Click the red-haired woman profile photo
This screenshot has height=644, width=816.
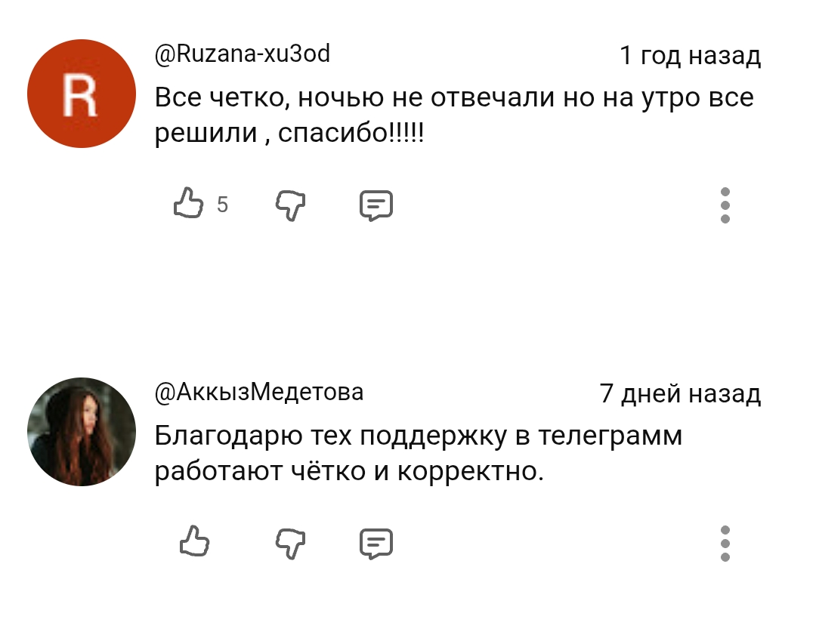point(82,432)
